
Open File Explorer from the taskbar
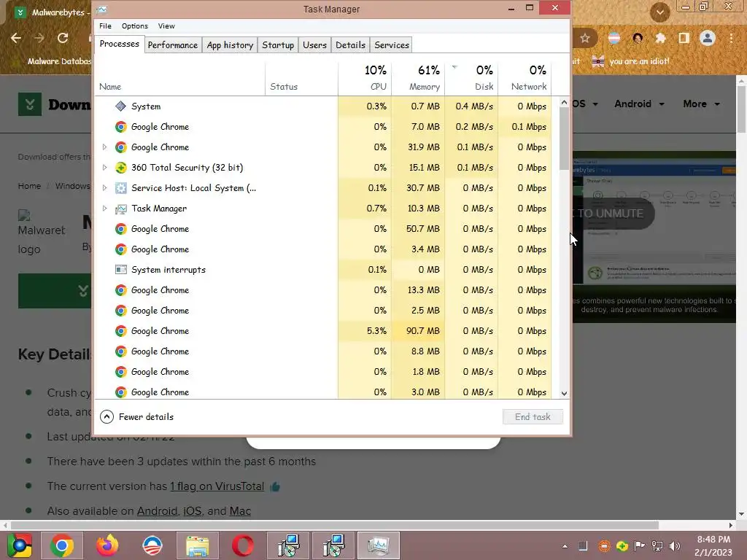coord(197,545)
